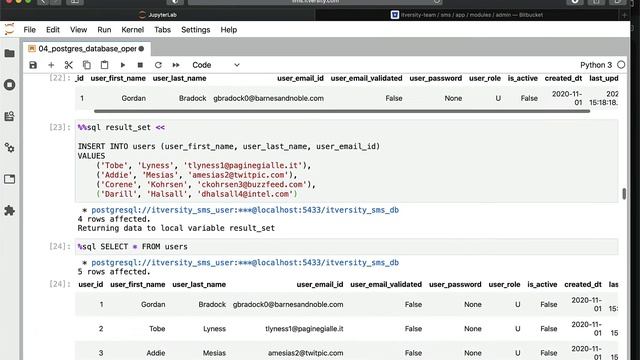640x360 pixels.
Task: Switch to the JupyterLab browser tab
Action: click(x=158, y=15)
